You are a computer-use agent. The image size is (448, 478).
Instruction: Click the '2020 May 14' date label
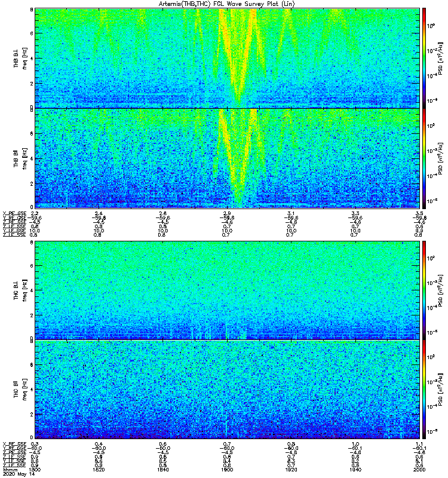(19, 474)
